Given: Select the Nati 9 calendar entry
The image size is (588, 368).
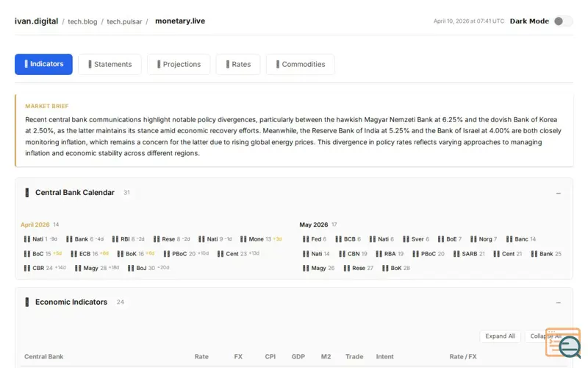Looking at the screenshot, I should pos(215,239).
